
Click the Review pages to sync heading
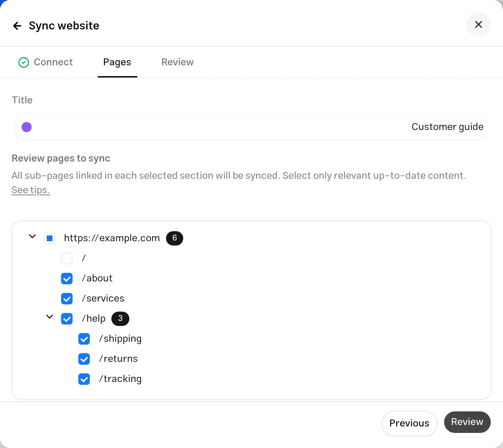[61, 158]
